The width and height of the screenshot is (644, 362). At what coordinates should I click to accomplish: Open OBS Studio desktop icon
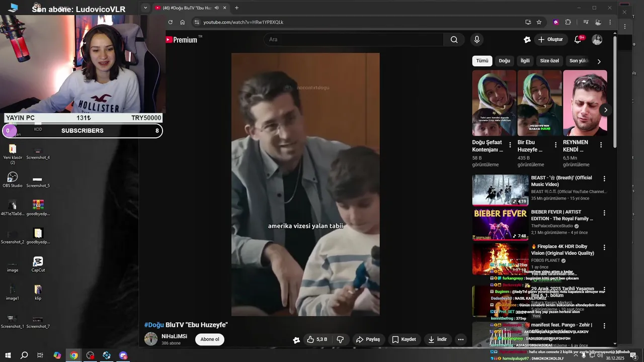[13, 179]
